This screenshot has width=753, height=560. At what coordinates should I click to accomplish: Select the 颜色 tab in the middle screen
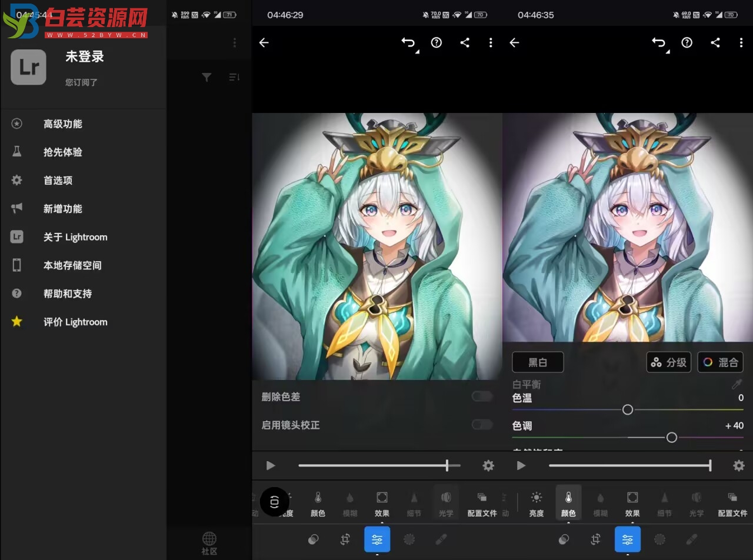[318, 504]
